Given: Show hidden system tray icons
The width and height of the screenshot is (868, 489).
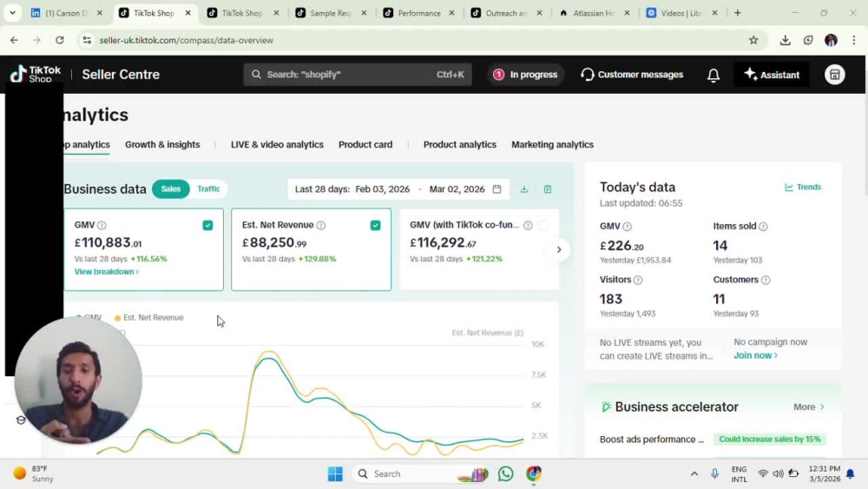Looking at the screenshot, I should point(694,474).
